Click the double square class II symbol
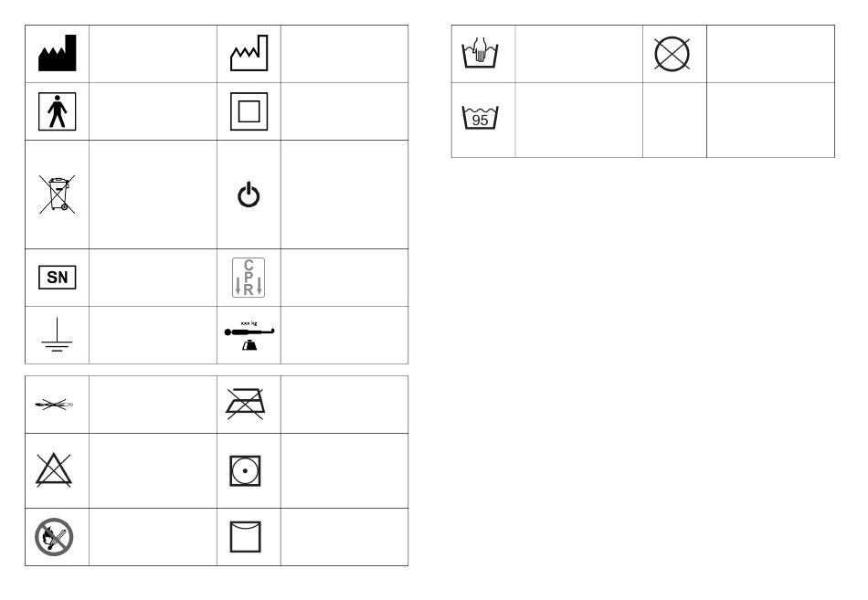Image resolution: width=868 pixels, height=600 pixels. tap(249, 111)
